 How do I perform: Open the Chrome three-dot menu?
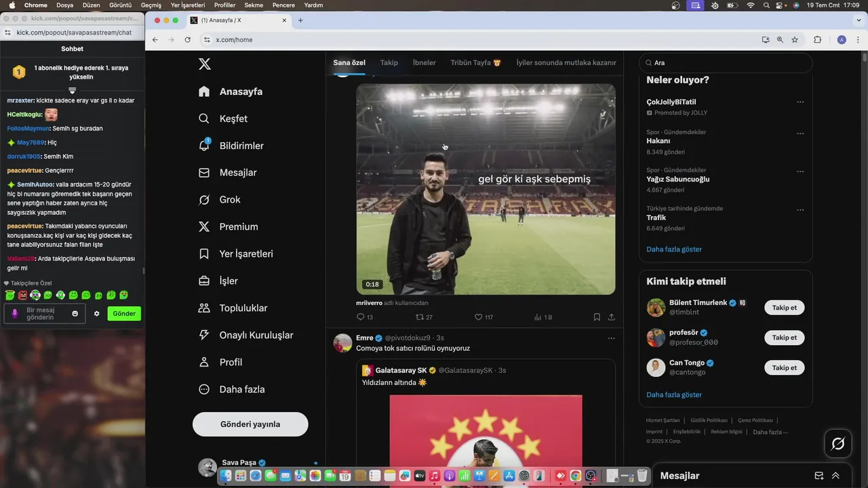point(859,40)
